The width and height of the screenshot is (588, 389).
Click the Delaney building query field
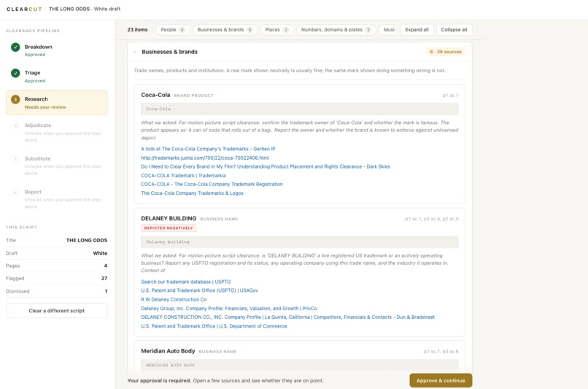[x=300, y=242]
